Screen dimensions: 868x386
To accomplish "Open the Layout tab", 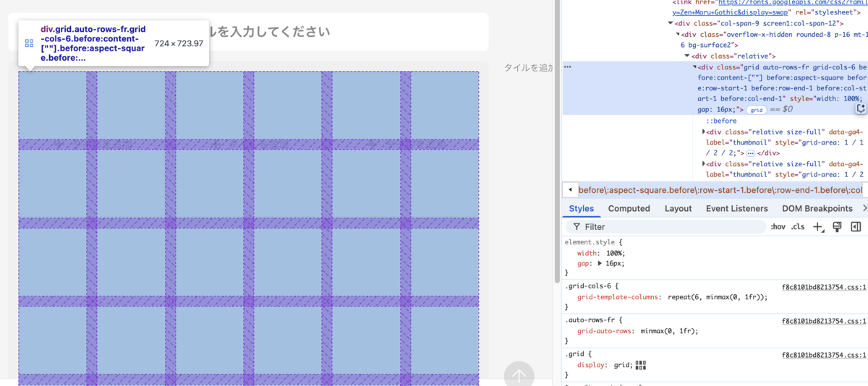I will [x=678, y=208].
